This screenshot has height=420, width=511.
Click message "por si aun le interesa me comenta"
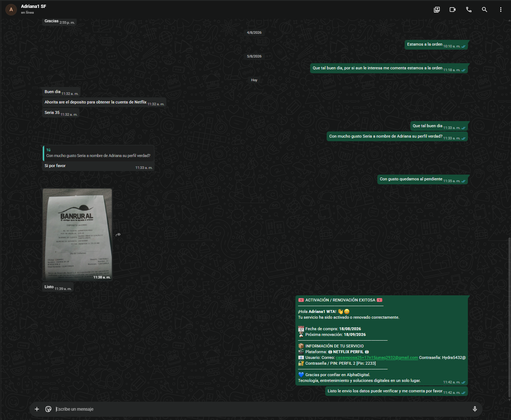pos(390,68)
